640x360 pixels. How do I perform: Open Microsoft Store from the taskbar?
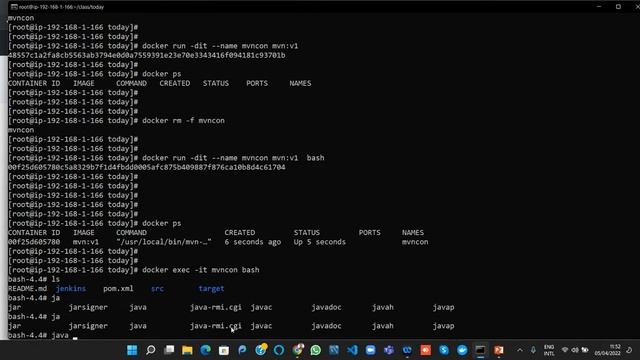(224, 350)
